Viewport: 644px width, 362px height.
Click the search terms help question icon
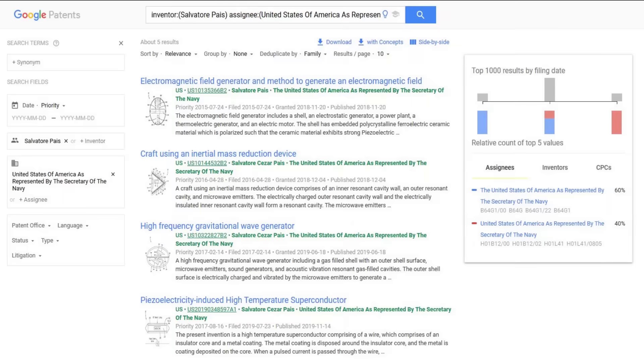tap(56, 43)
